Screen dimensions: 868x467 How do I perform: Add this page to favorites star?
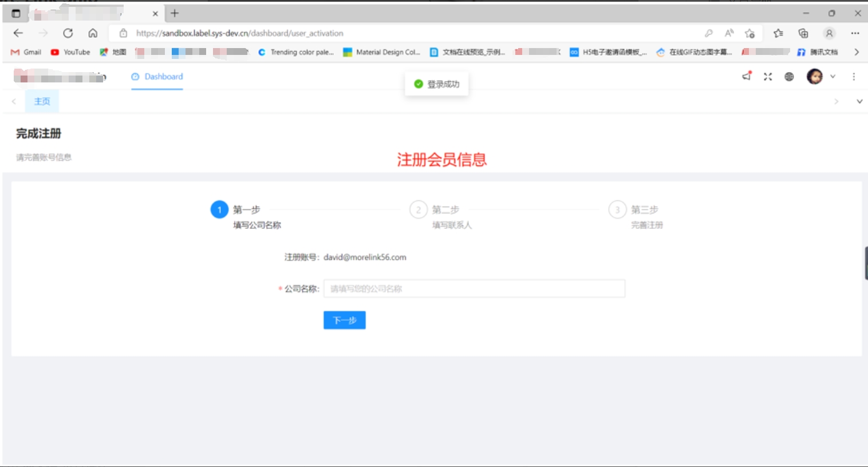pos(750,33)
